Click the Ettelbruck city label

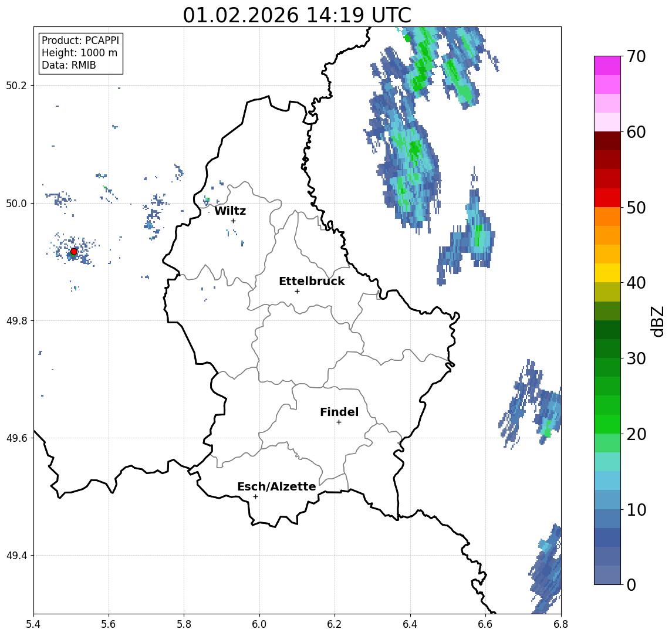pos(312,281)
